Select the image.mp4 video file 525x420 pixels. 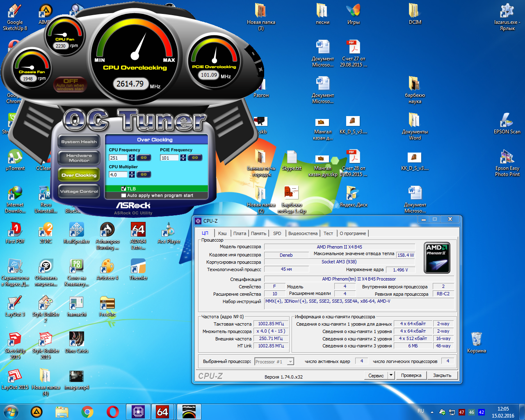coord(77,379)
